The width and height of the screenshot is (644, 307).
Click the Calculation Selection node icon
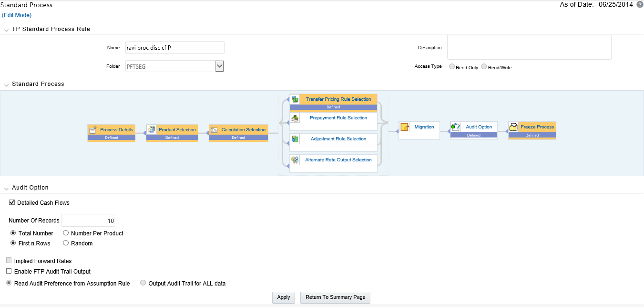coord(214,130)
